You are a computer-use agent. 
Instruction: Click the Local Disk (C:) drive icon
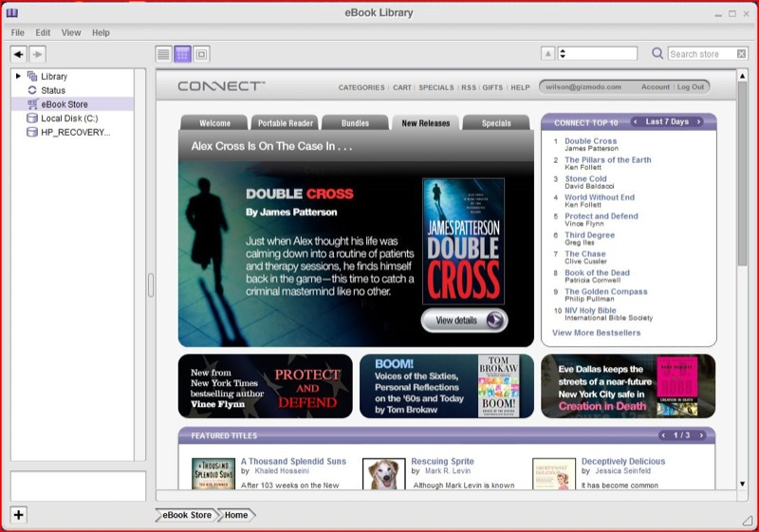coord(32,118)
